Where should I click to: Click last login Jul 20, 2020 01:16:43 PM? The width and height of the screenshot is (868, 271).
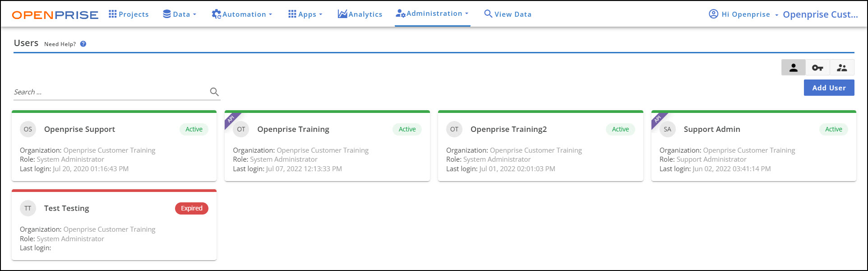(91, 168)
